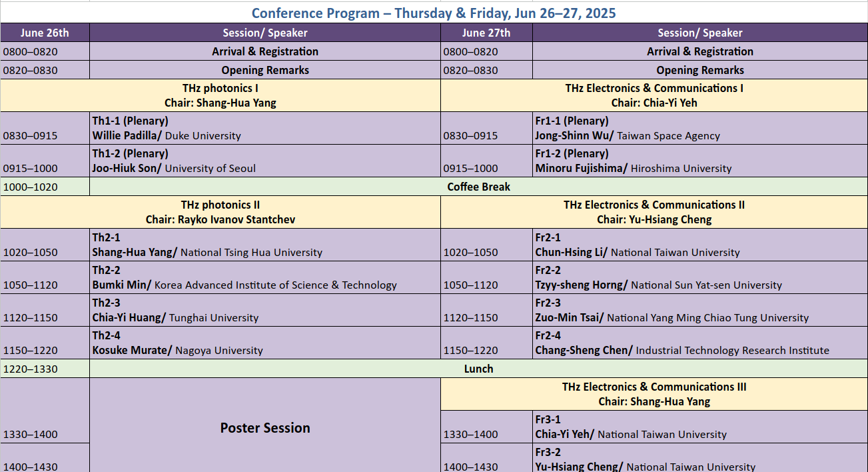
Task: Click THz photonics II session header
Action: pos(220,212)
